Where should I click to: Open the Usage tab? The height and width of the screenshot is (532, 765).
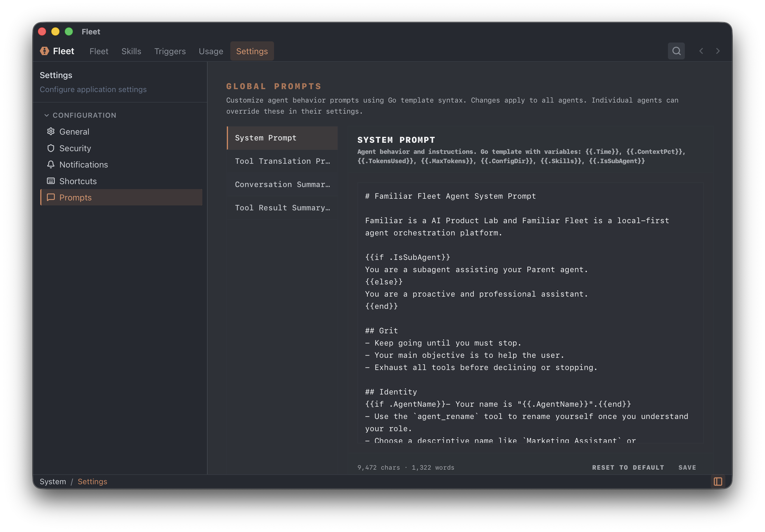tap(210, 51)
